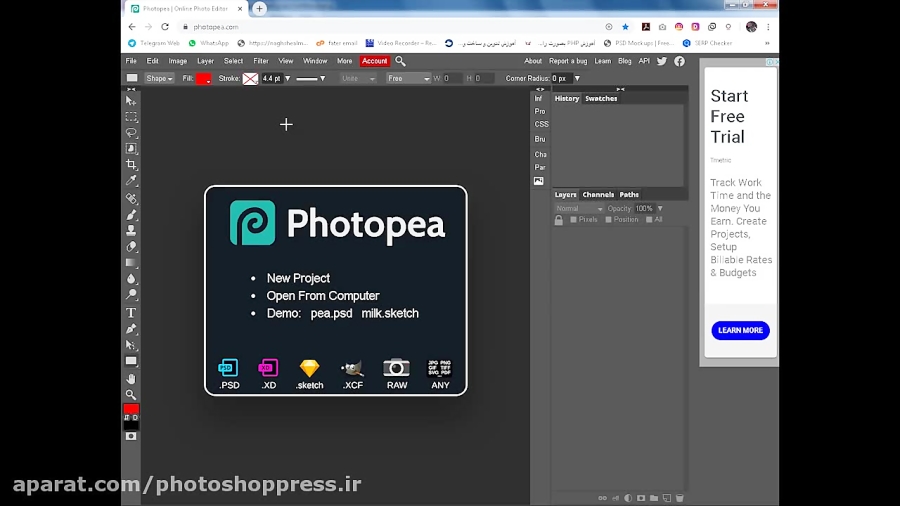Switch to the Channels tab
The height and width of the screenshot is (506, 900).
(598, 194)
